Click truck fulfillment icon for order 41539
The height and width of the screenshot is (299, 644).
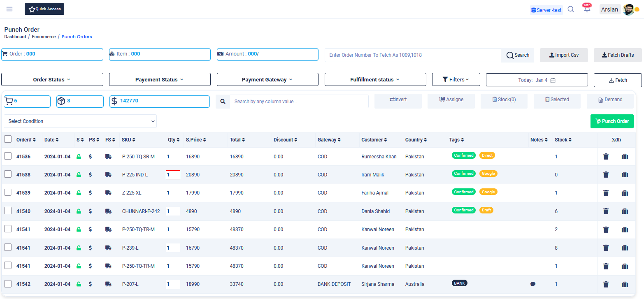[108, 193]
